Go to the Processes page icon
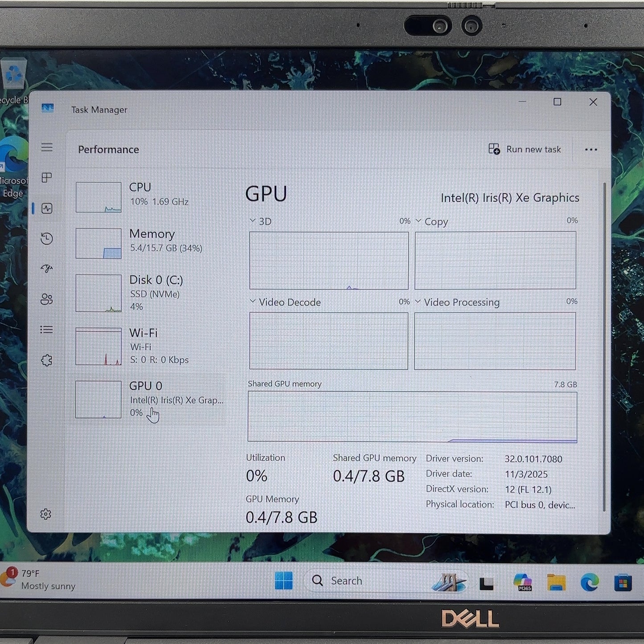The image size is (644, 644). [x=47, y=178]
